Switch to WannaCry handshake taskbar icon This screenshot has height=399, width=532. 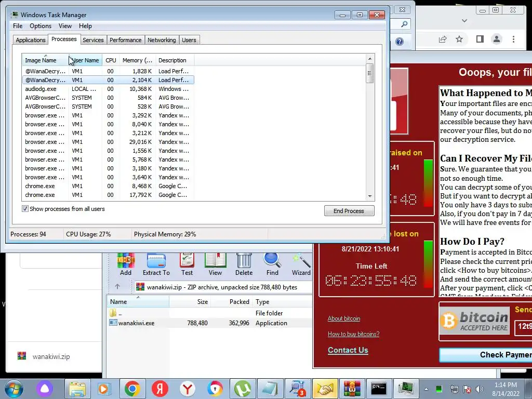pos(325,389)
